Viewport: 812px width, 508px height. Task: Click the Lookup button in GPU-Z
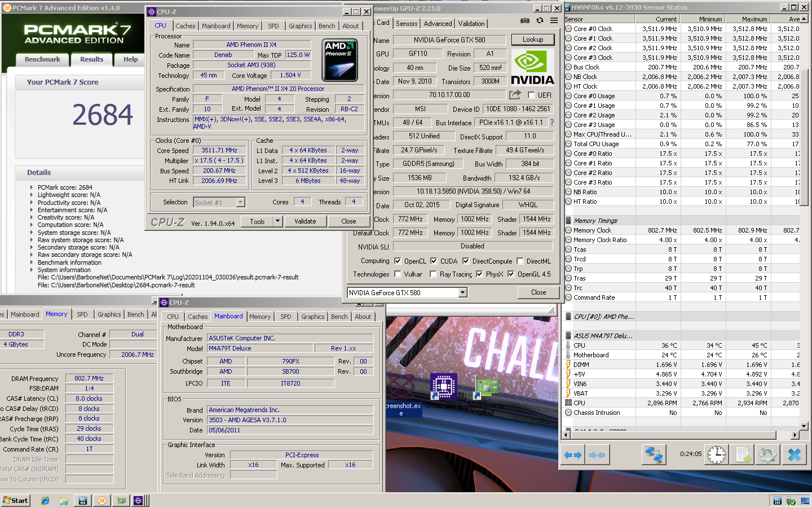click(532, 40)
